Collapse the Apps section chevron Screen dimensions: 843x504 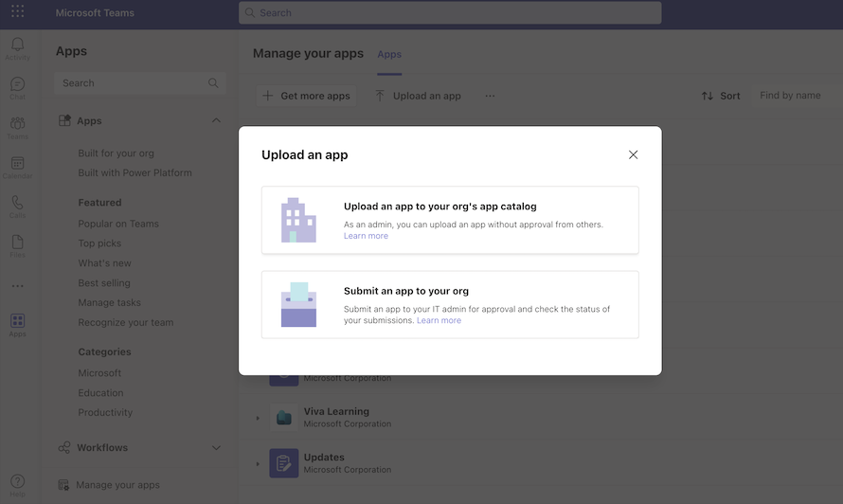coord(216,120)
